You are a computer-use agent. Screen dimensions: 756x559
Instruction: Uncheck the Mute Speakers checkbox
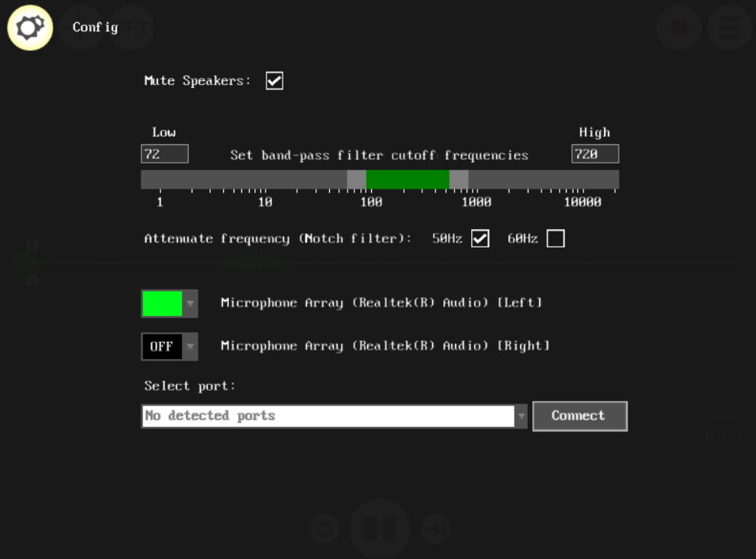pyautogui.click(x=274, y=80)
